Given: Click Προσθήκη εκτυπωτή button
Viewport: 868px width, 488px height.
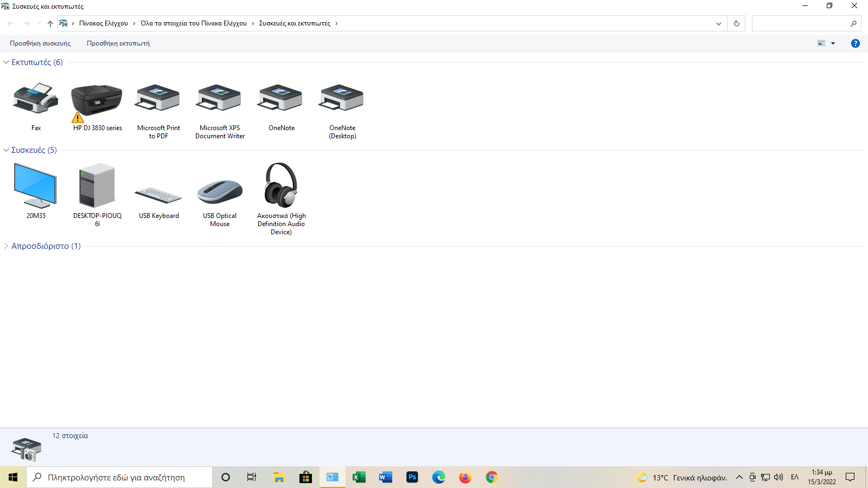Looking at the screenshot, I should pyautogui.click(x=118, y=43).
